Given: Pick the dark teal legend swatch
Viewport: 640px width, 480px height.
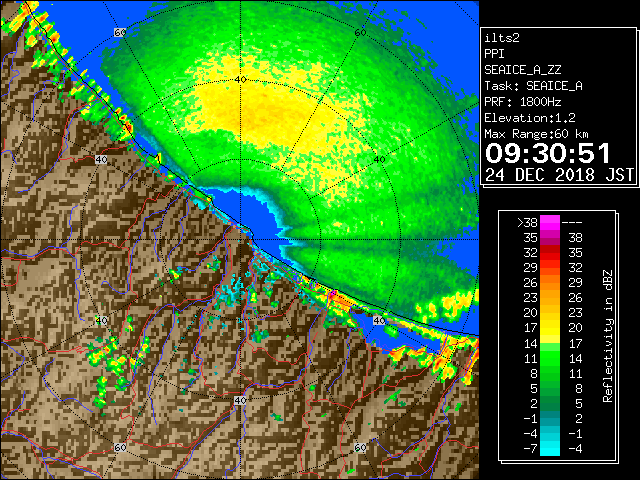Looking at the screenshot, I should [x=550, y=418].
